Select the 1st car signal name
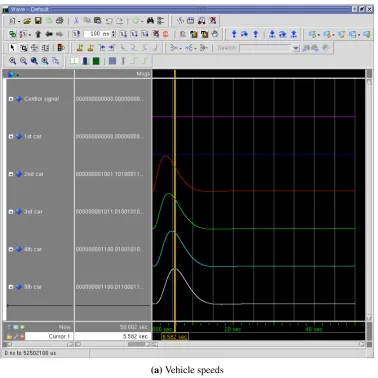Image resolution: width=378 pixels, height=378 pixels. [33, 136]
